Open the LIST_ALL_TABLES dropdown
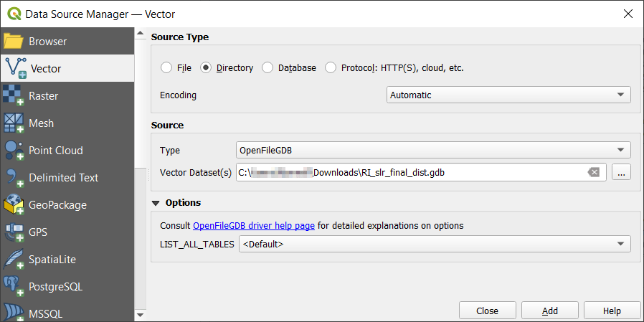 pos(435,244)
